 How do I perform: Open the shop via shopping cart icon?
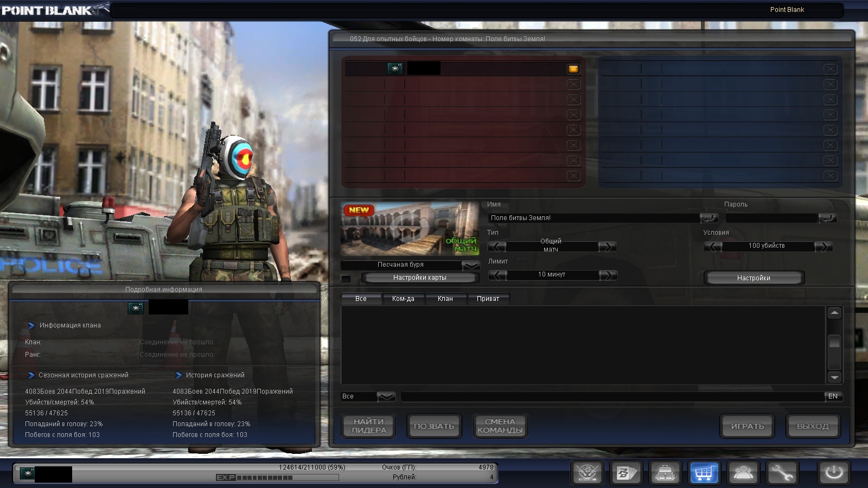coord(704,473)
